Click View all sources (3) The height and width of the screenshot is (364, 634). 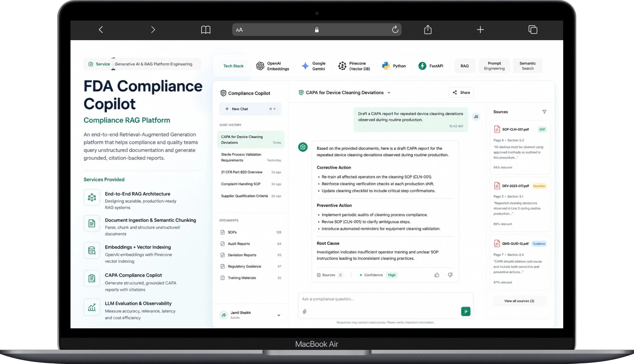(x=519, y=301)
